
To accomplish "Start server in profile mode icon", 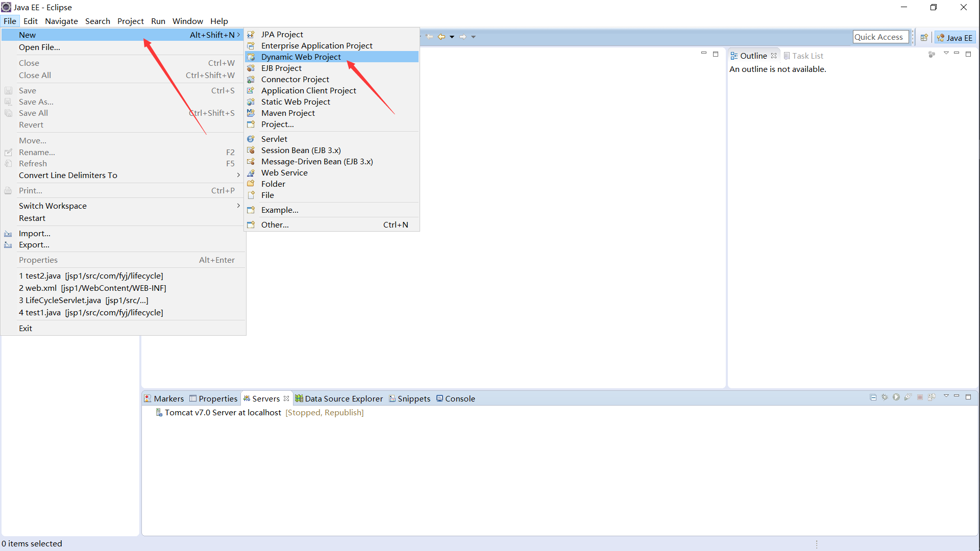I will click(908, 397).
